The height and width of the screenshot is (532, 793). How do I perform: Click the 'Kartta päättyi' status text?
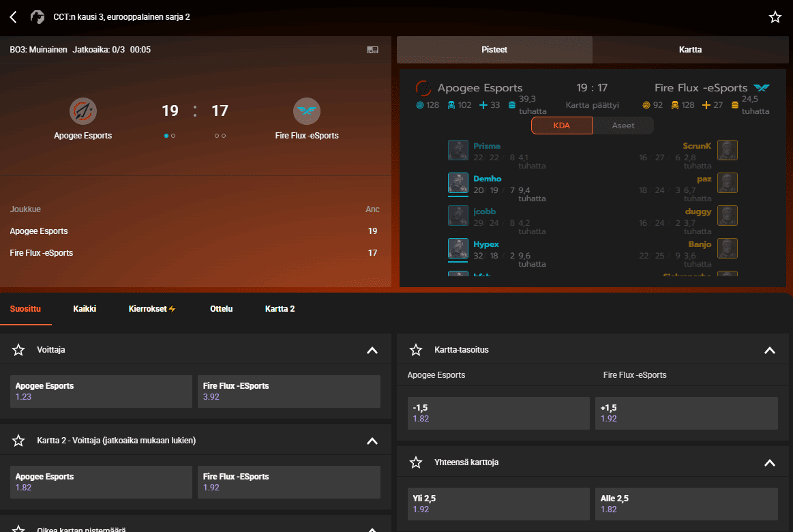pyautogui.click(x=593, y=105)
